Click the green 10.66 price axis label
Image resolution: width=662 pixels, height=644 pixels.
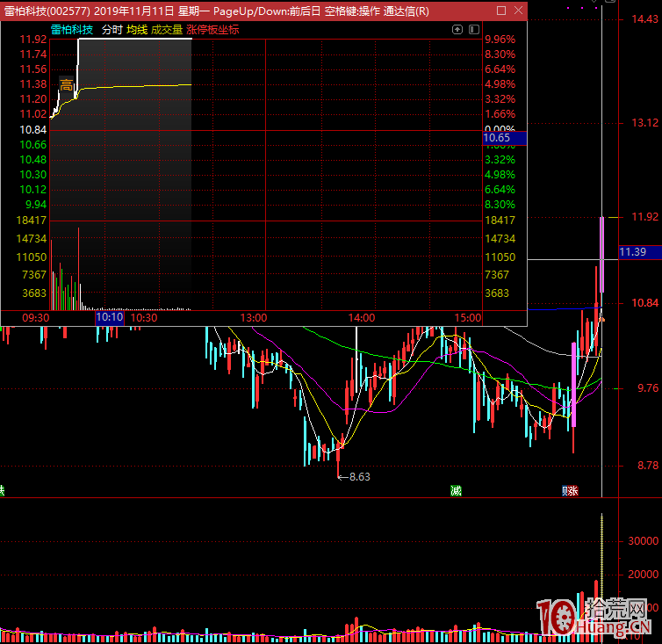pos(33,145)
